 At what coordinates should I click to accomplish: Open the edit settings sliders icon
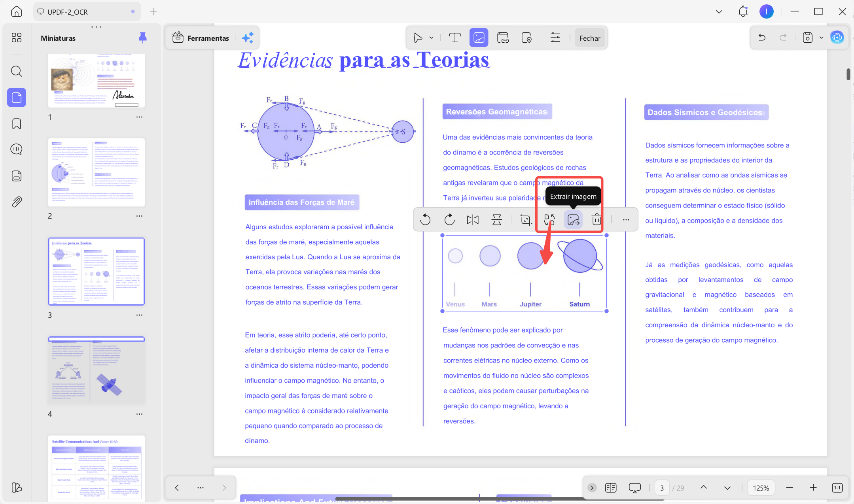click(555, 38)
